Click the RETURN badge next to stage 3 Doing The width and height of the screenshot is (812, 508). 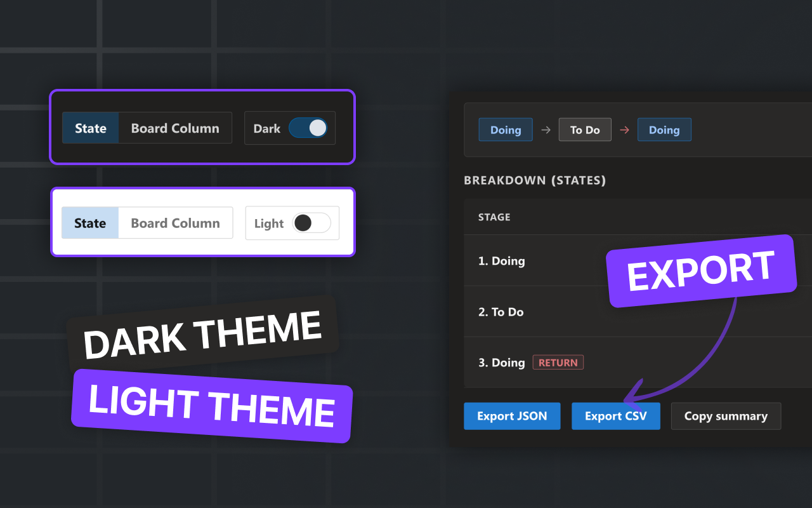pos(558,362)
